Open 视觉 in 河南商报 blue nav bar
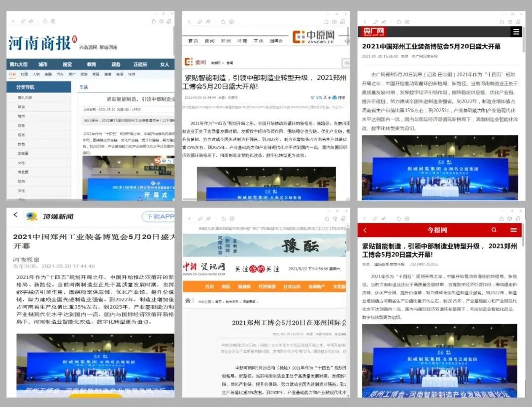The image size is (532, 407). point(67,64)
